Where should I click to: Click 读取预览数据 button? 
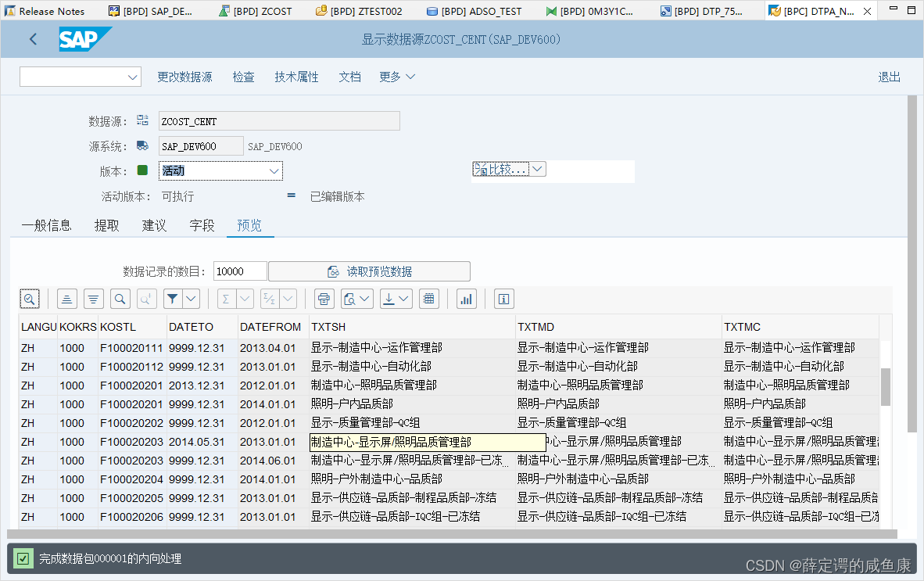click(370, 271)
